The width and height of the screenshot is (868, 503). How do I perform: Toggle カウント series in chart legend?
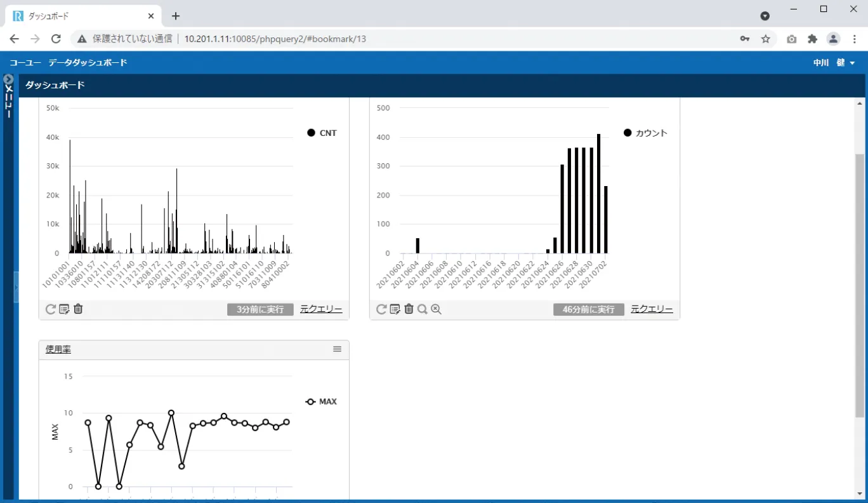[646, 133]
